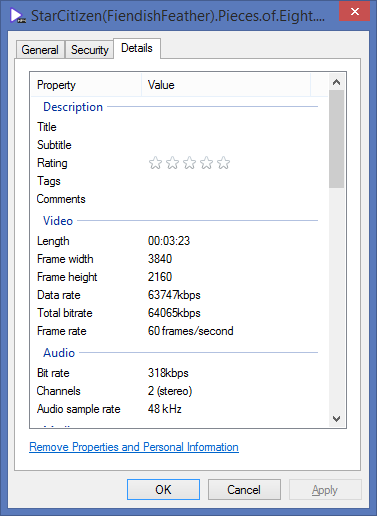Click the OK button
This screenshot has height=516, width=377.
point(163,490)
